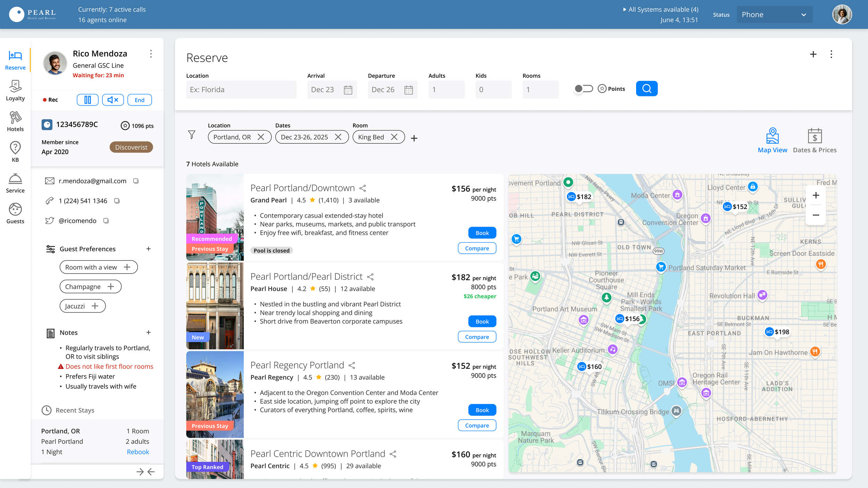Zoom out on the map
Viewport: 868px width, 488px height.
(816, 215)
